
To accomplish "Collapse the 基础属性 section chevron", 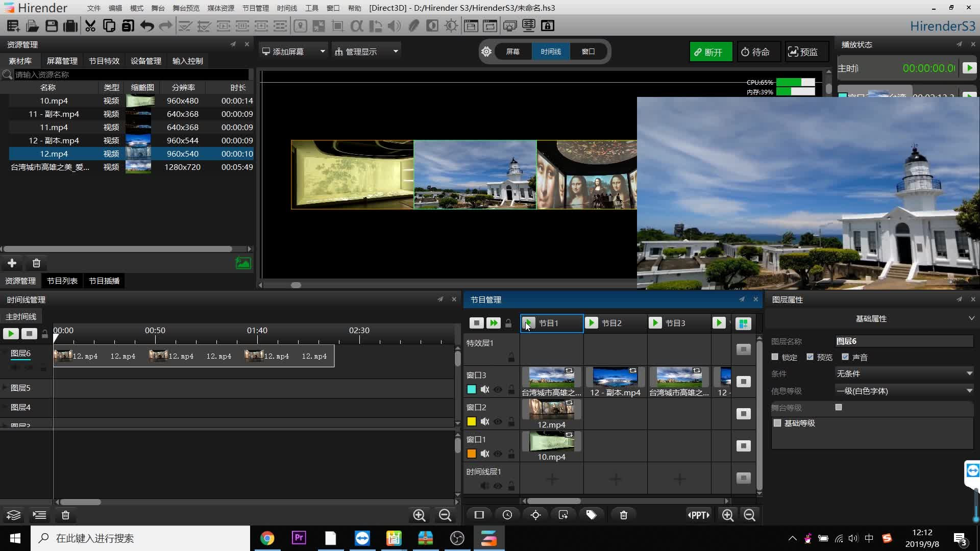I will [x=971, y=318].
